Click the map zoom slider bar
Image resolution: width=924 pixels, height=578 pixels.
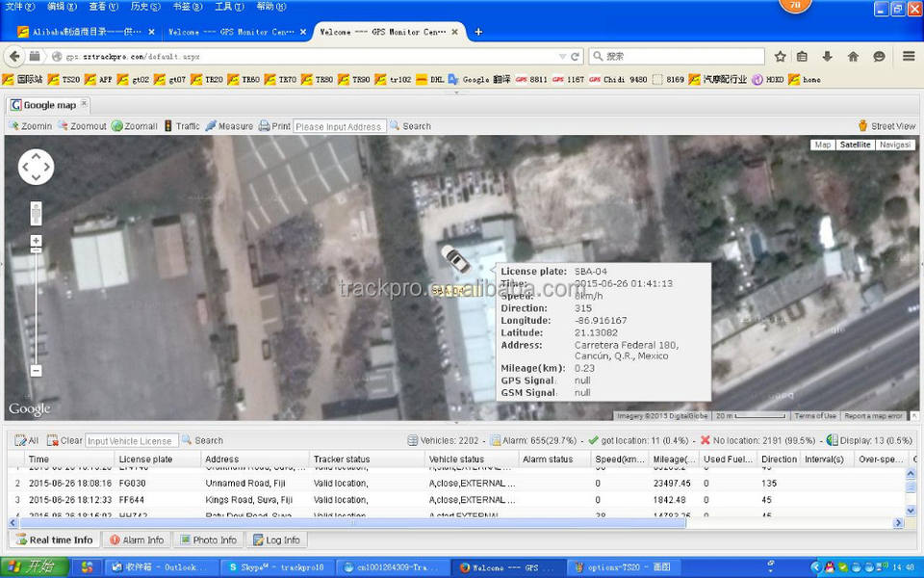tap(36, 308)
